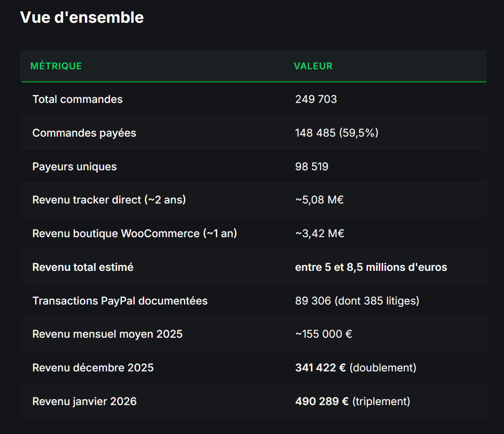Select the ~3,42 M€ value
Viewport: 504px width, 434px height.
pyautogui.click(x=320, y=233)
